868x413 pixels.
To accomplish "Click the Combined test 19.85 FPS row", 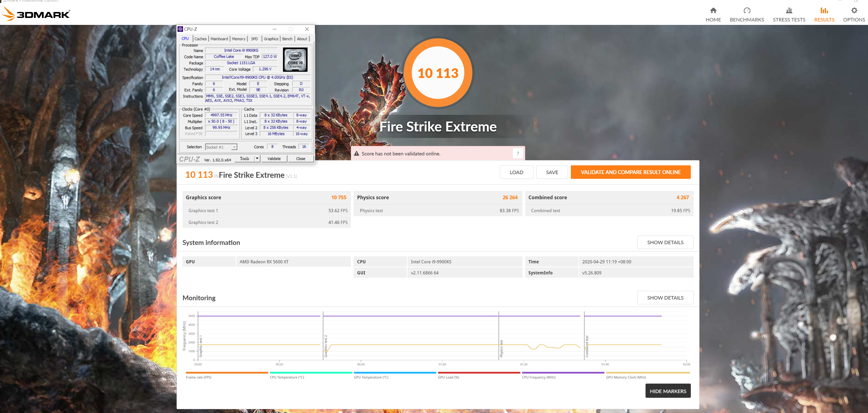I will click(609, 210).
